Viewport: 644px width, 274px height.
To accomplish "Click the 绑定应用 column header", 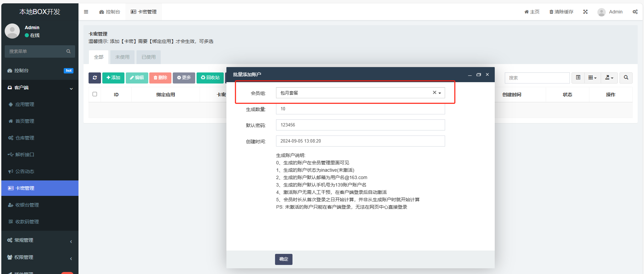I will point(166,95).
